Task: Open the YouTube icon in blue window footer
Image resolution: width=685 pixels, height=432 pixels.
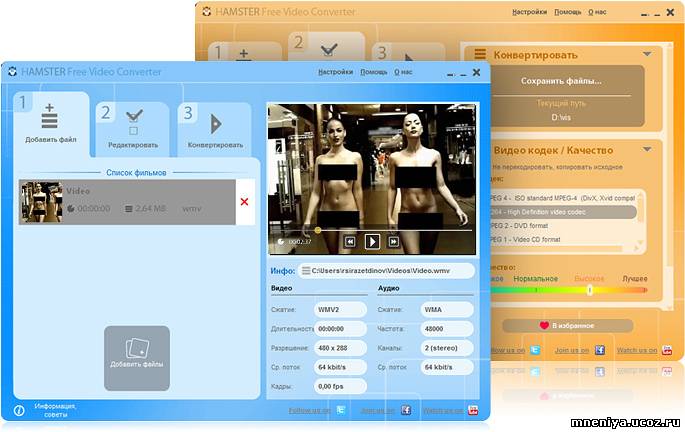Action: (473, 410)
